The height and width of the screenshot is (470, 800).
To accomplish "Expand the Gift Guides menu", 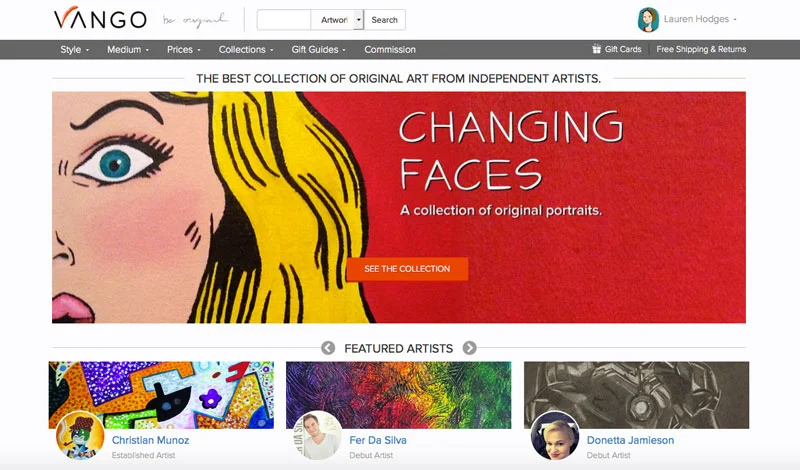I will click(x=318, y=50).
